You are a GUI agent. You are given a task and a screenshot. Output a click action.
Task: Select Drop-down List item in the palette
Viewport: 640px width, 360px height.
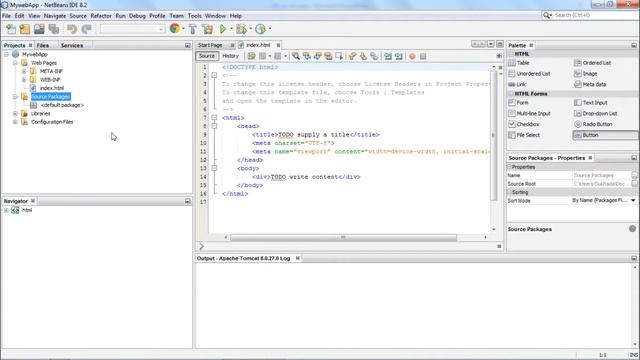tap(596, 113)
